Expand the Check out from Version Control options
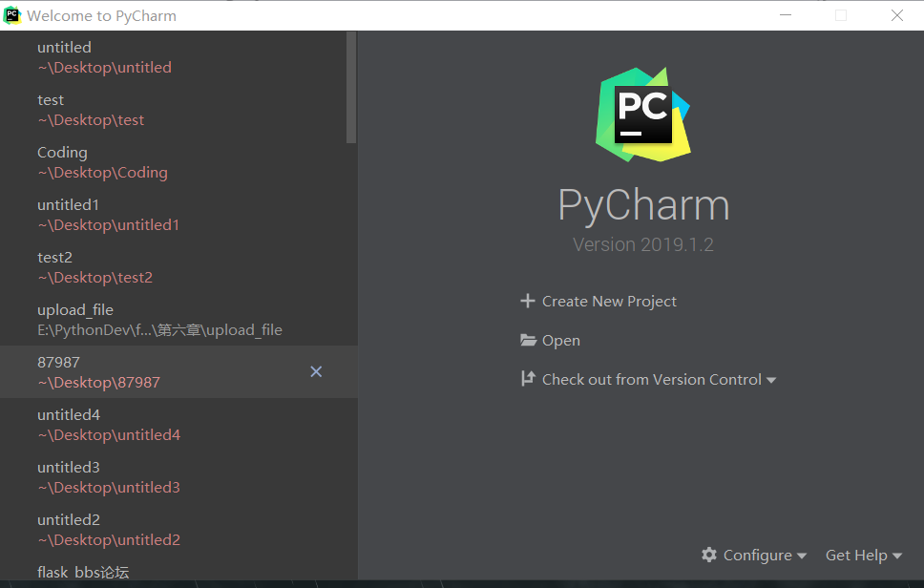The height and width of the screenshot is (588, 924). click(771, 379)
